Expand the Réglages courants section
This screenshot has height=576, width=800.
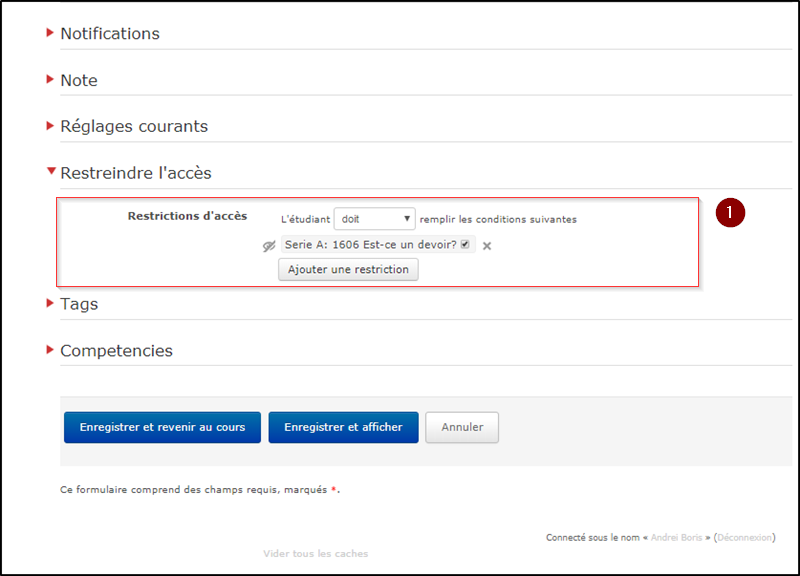coord(133,126)
